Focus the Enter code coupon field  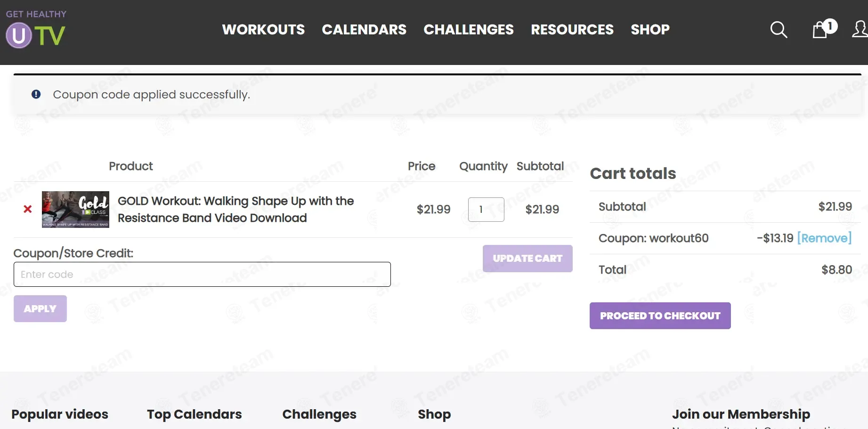202,275
